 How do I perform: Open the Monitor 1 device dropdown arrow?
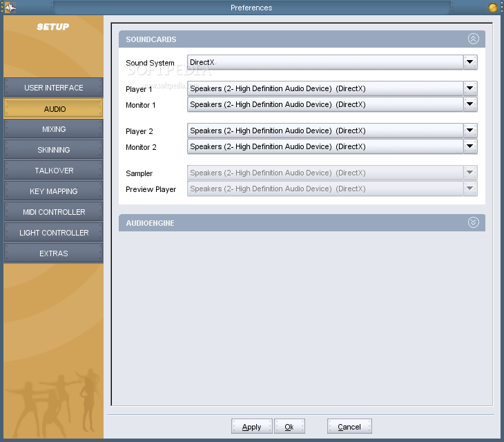470,104
